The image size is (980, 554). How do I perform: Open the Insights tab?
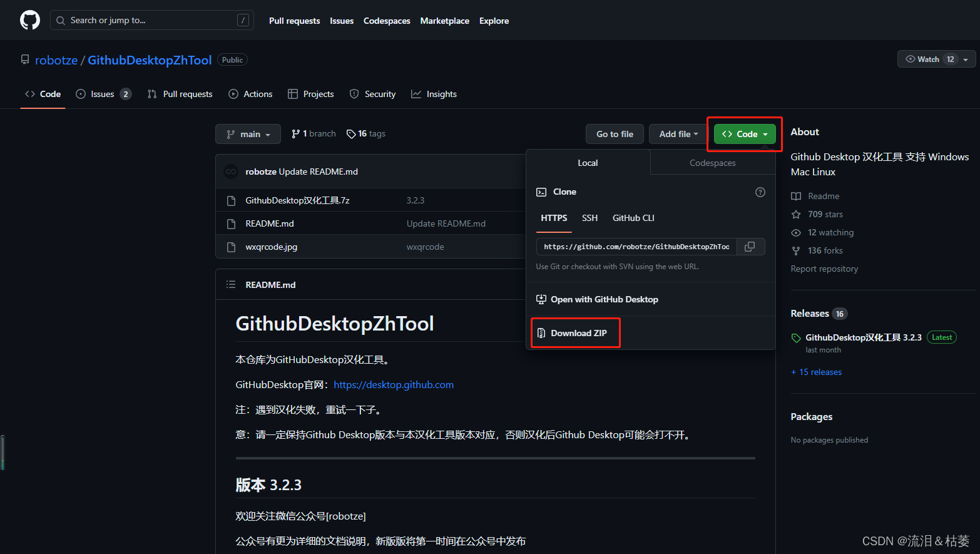click(434, 94)
